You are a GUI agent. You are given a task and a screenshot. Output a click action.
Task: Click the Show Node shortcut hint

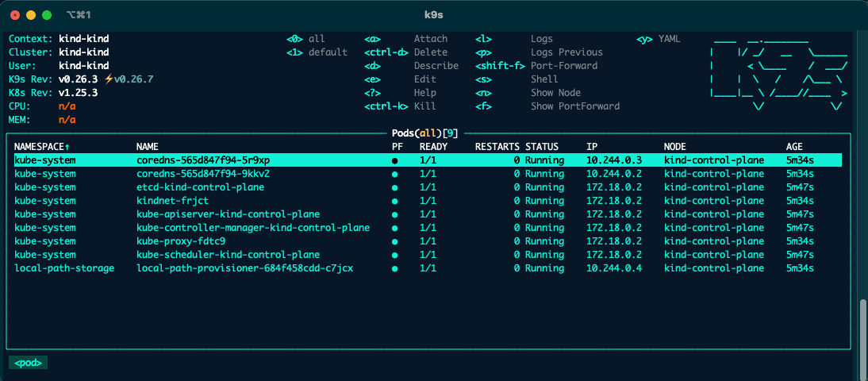[528, 93]
